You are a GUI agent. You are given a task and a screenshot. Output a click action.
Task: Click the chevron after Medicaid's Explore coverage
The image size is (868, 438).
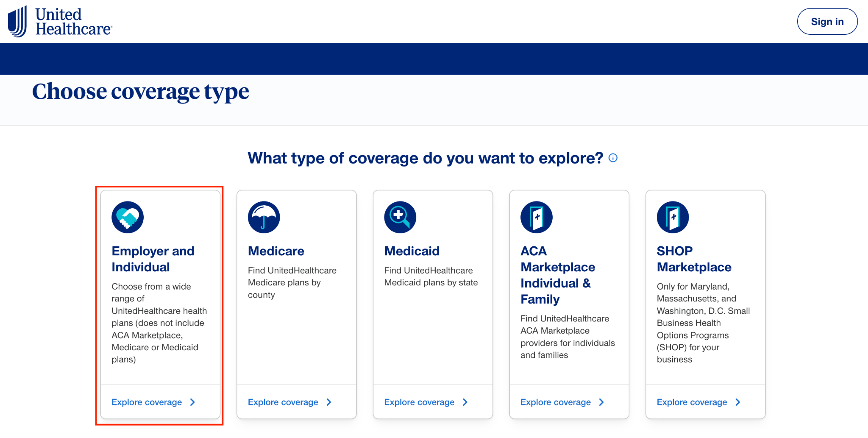465,402
